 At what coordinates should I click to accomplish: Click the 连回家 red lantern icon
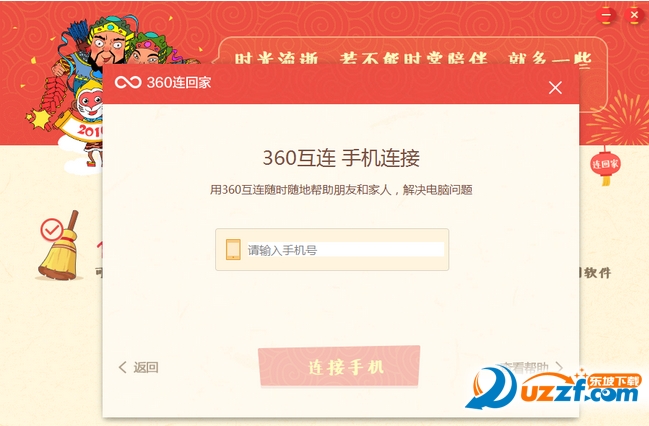(605, 165)
